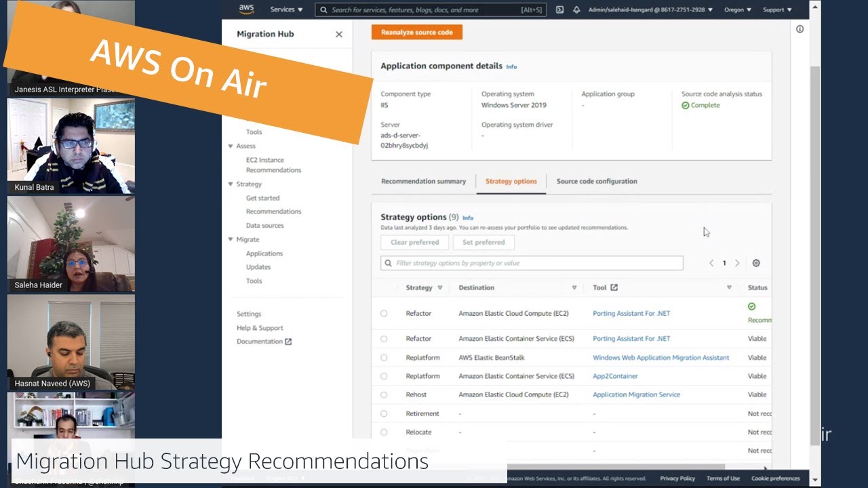This screenshot has height=488, width=868.
Task: Click the AWS logo home icon
Action: coord(246,9)
